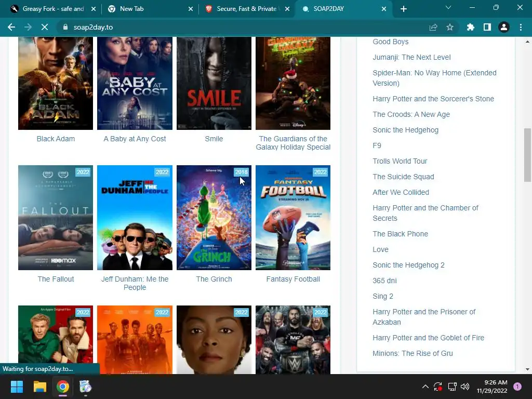Click the scrollbar up arrow
The height and width of the screenshot is (399, 532).
(527, 42)
